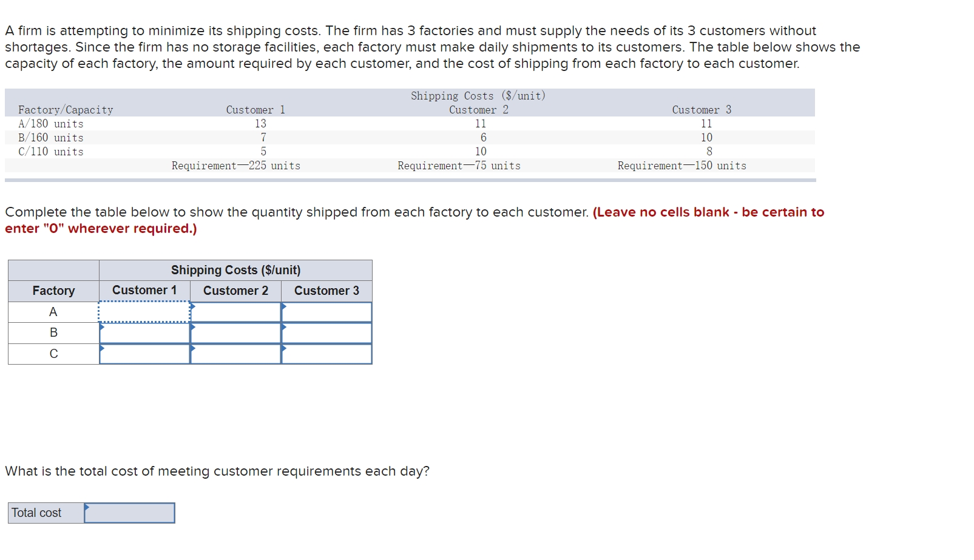Viewport: 974px width, 560px height.
Task: Select Factory C Customer 2 input cell
Action: click(235, 354)
